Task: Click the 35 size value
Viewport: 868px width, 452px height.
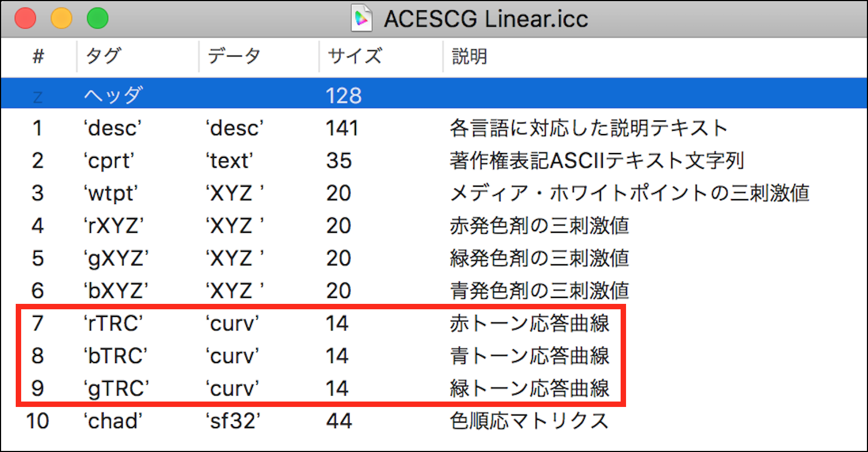Action: coord(339,161)
